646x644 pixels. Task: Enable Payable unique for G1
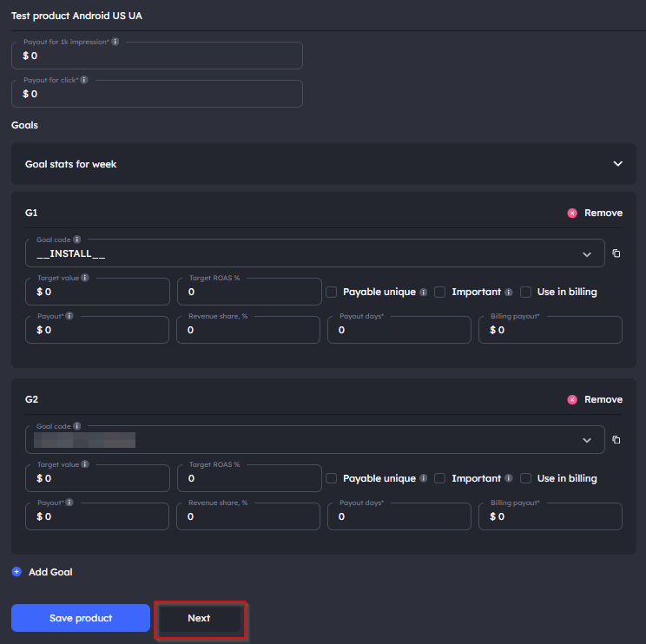pos(331,292)
